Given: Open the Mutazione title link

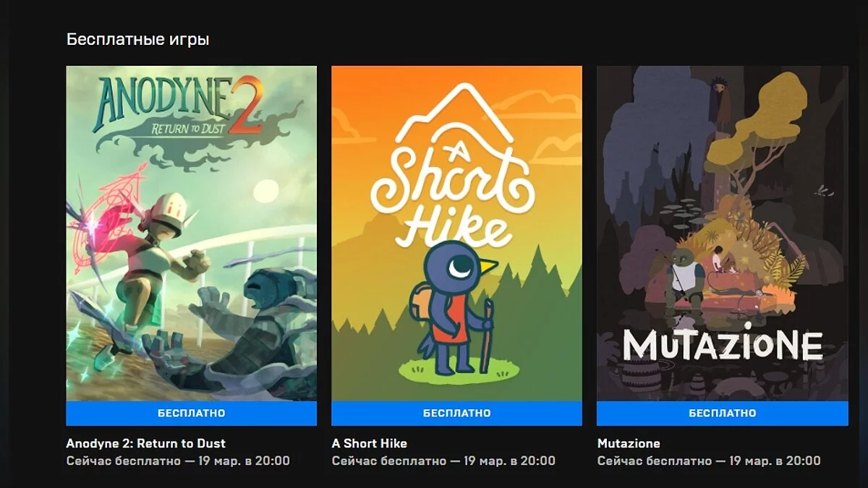Looking at the screenshot, I should [x=629, y=443].
